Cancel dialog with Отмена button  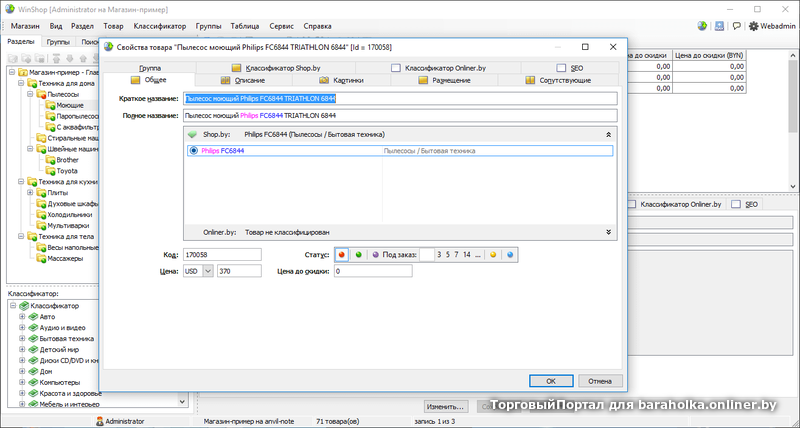[x=600, y=381]
